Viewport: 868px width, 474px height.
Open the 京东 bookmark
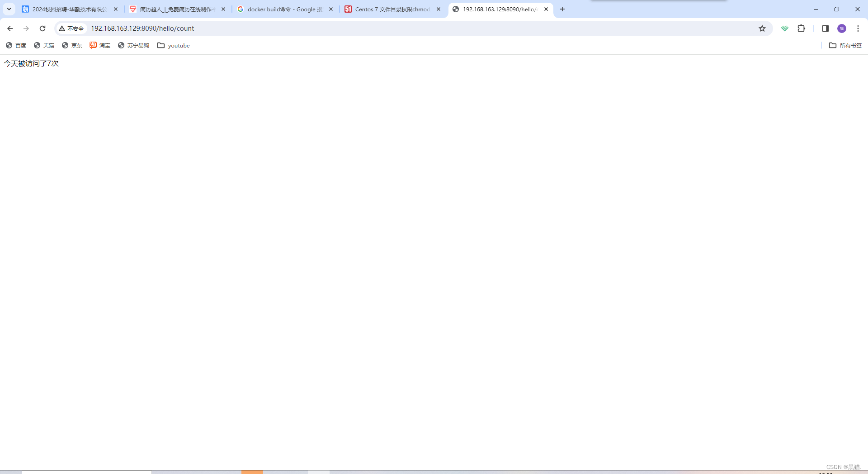coord(72,45)
